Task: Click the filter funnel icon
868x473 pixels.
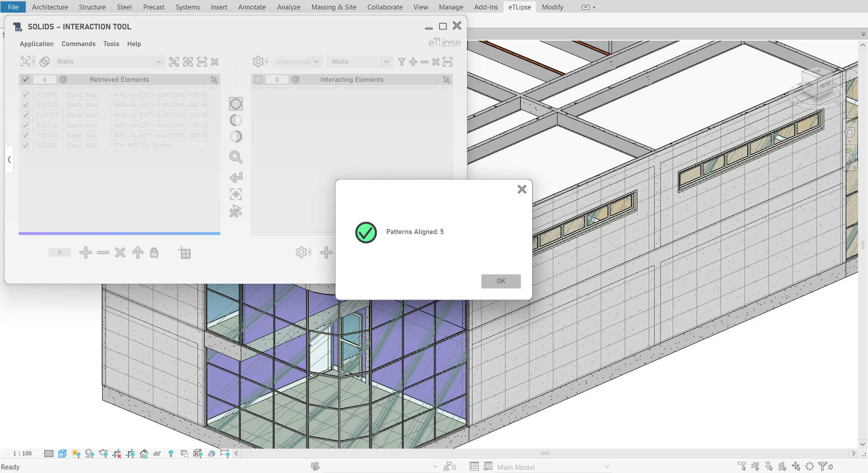Action: pyautogui.click(x=401, y=62)
